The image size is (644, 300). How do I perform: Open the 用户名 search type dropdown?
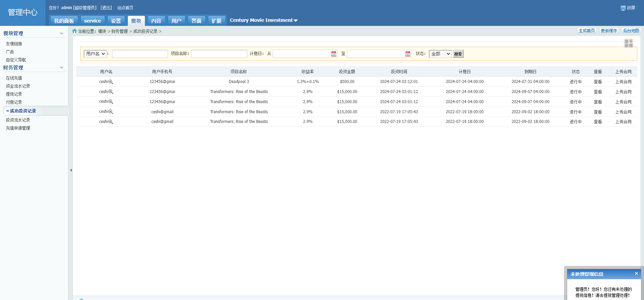(95, 54)
